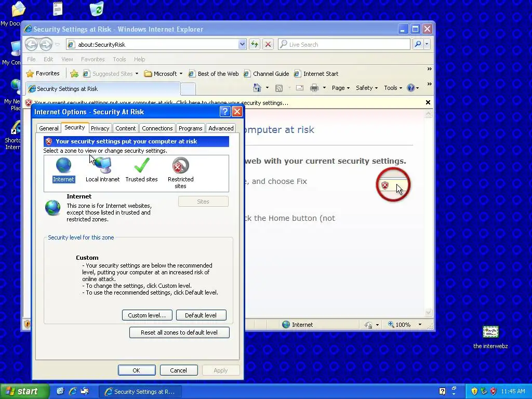Expand the address bar history dropdown

click(x=242, y=44)
